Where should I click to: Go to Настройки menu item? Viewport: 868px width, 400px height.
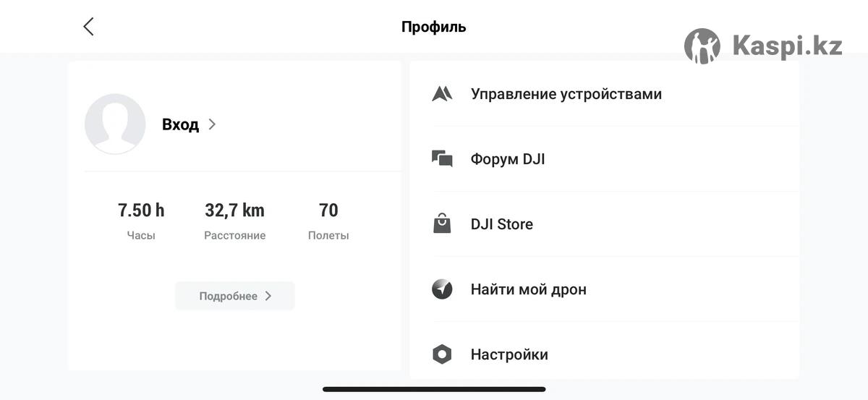click(x=509, y=354)
